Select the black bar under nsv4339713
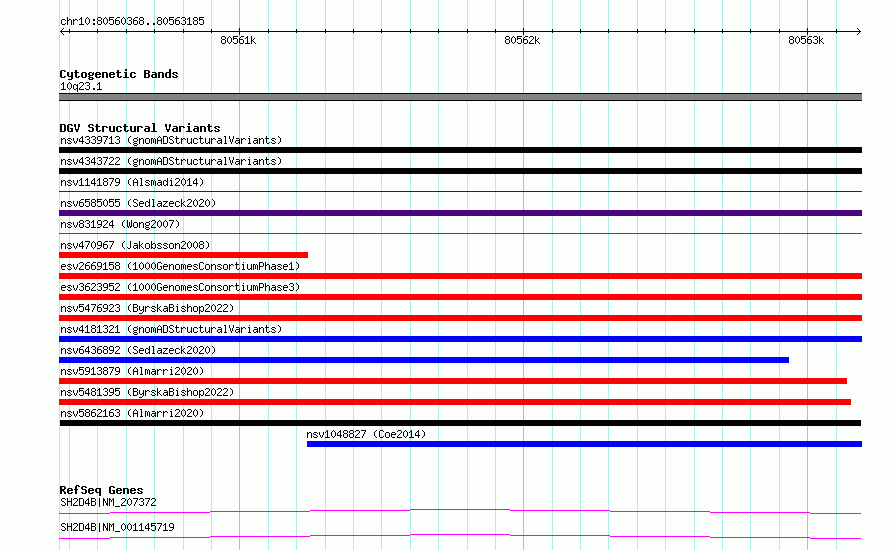This screenshot has width=890, height=550. [x=460, y=150]
